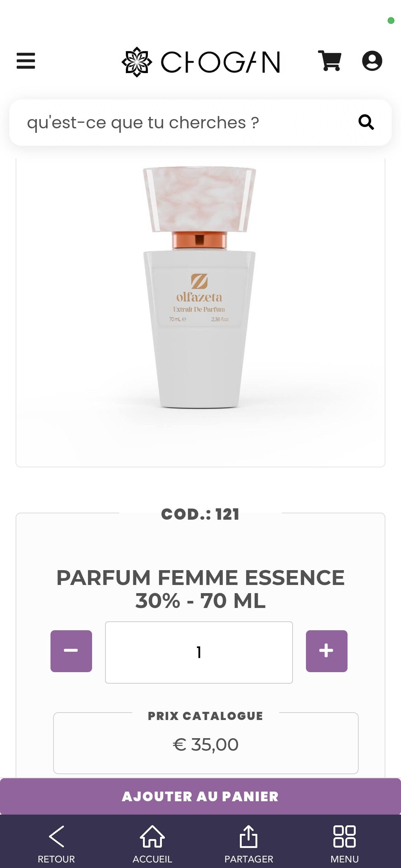
Task: Increase quantity with the plus button
Action: [327, 651]
